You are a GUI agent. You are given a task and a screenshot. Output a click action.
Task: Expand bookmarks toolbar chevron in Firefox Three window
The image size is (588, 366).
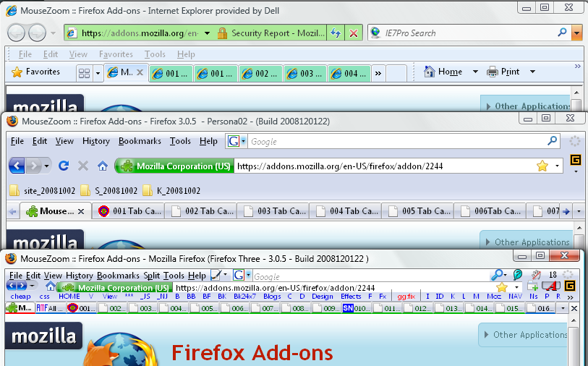click(x=571, y=297)
